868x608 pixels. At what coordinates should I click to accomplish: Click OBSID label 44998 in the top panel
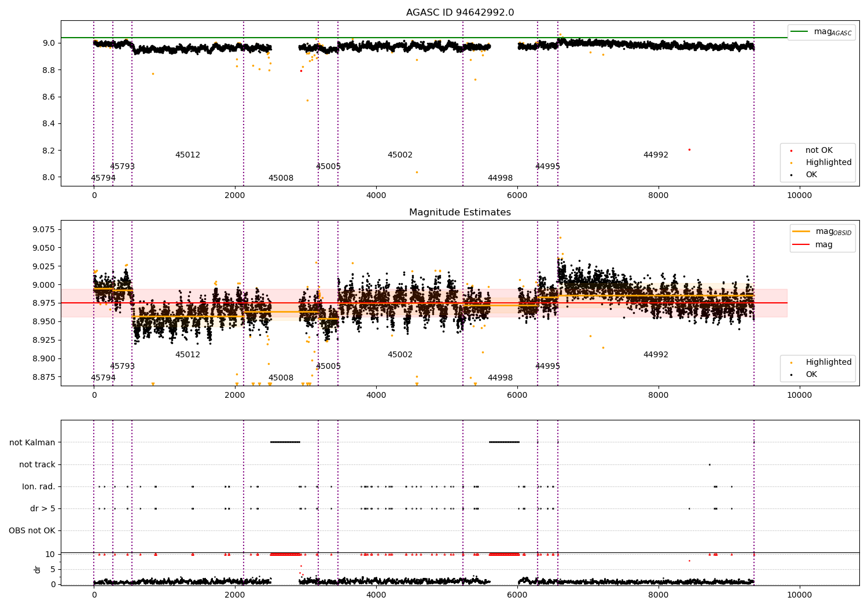coord(500,178)
